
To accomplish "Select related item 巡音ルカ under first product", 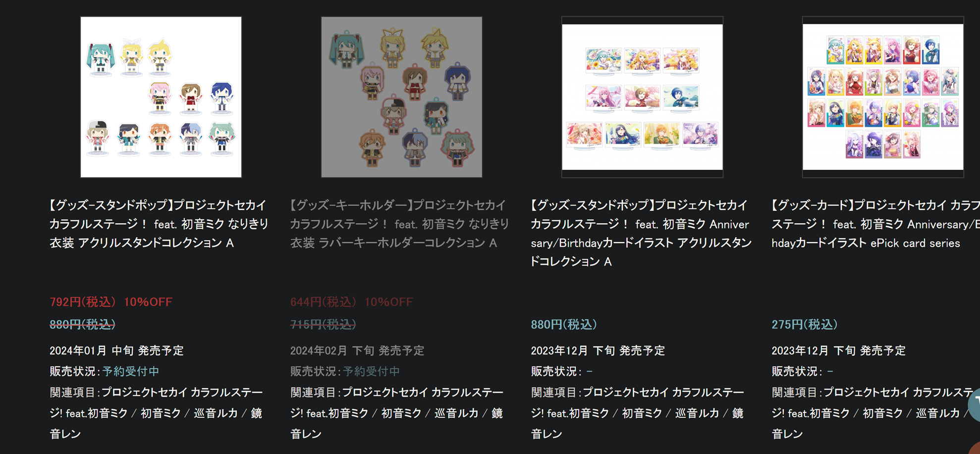I will click(216, 413).
